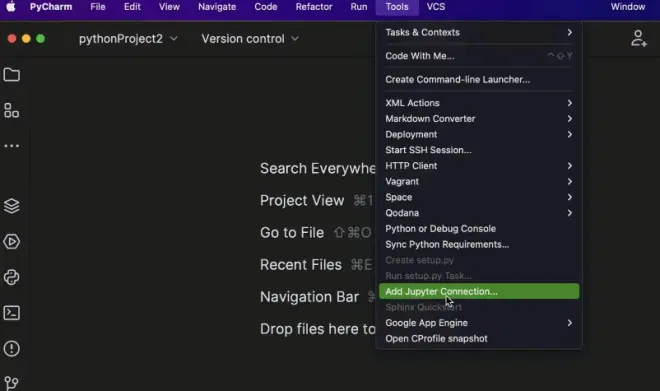Expand the Deployment submenu
Screen dimensions: 660x391
479,134
